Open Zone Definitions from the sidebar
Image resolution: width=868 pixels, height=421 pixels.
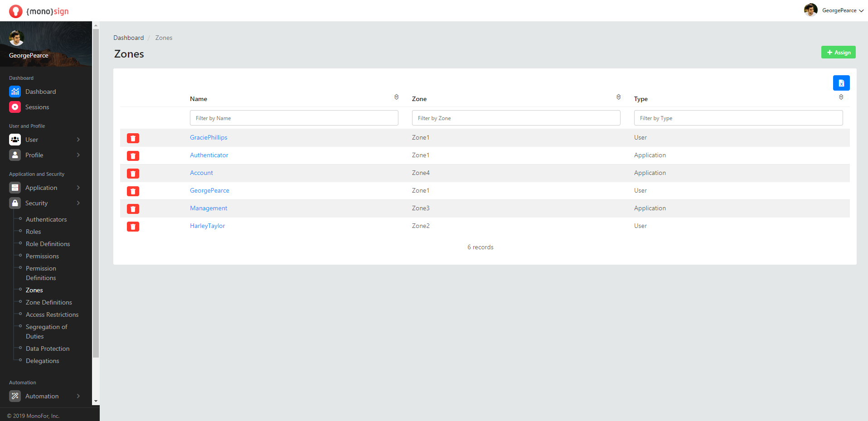[x=49, y=302]
